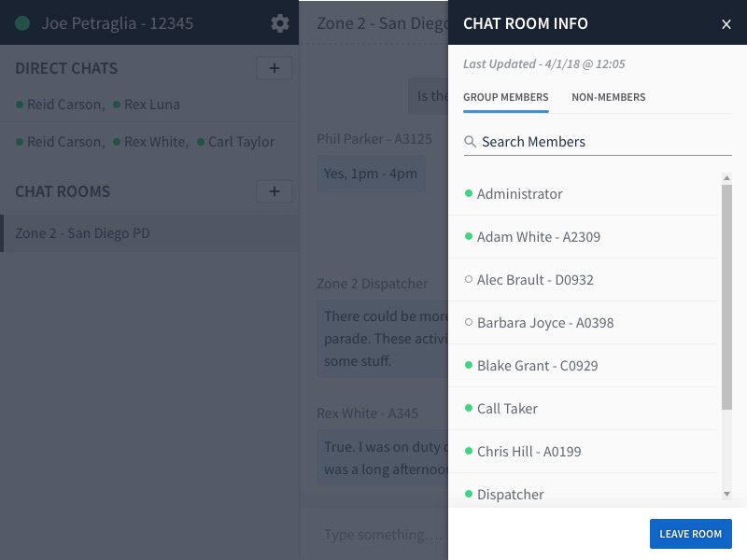Click the Type something message input
747x560 pixels.
(x=383, y=535)
